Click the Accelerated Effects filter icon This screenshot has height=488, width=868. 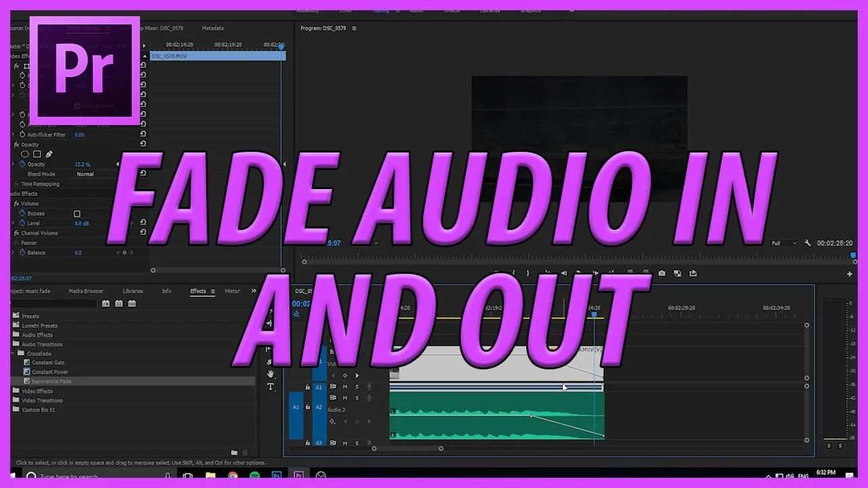(x=106, y=303)
